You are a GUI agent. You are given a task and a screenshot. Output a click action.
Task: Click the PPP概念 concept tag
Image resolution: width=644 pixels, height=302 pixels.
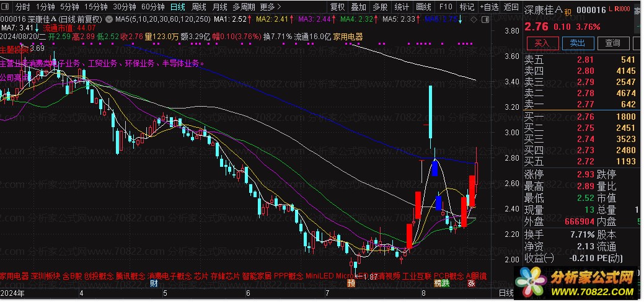point(288,276)
